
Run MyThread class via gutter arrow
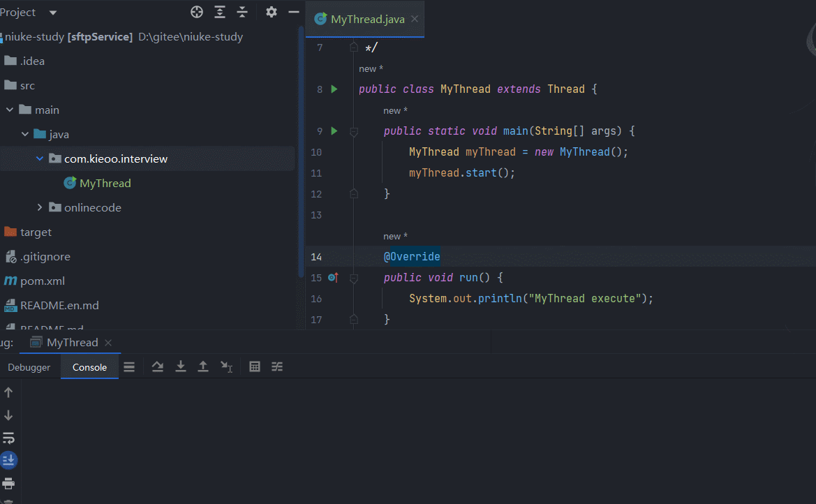(x=334, y=89)
